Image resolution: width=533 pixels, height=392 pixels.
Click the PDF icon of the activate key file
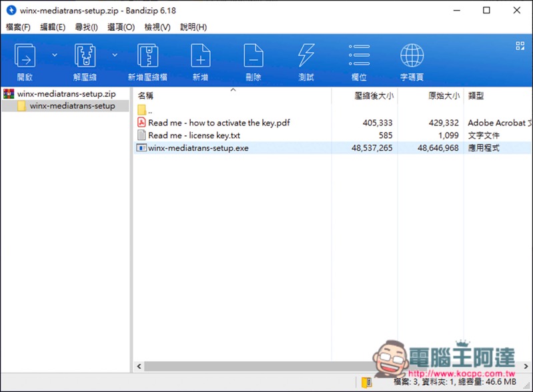click(141, 122)
